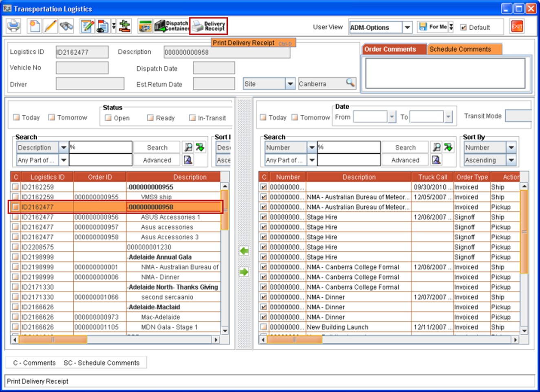
Task: Open the Date From dropdown
Action: [392, 117]
